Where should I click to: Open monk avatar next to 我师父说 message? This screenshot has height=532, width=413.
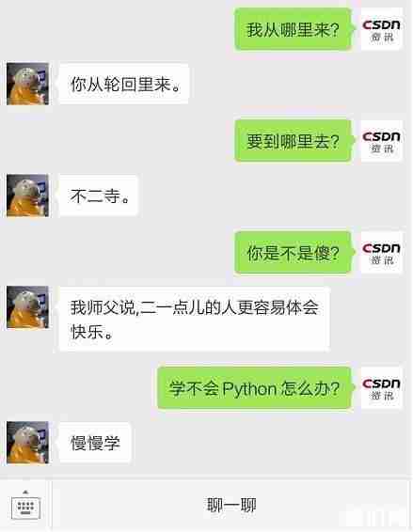[x=28, y=307]
